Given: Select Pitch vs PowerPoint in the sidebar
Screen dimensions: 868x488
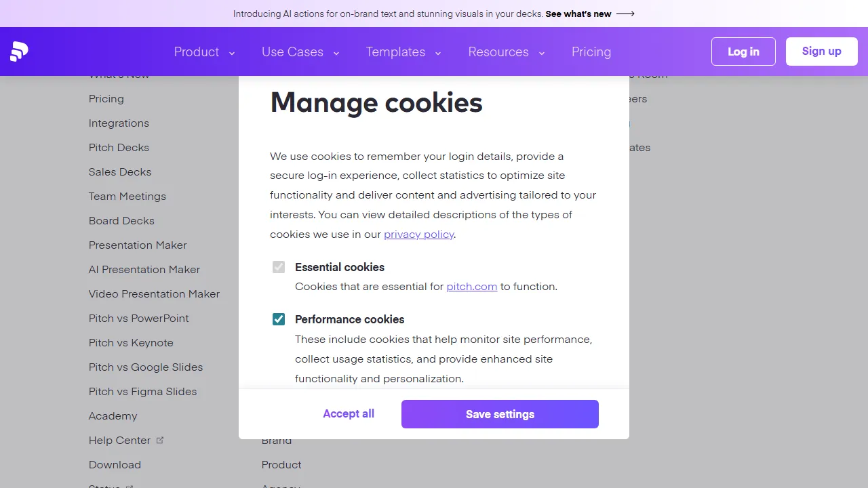Looking at the screenshot, I should [x=138, y=318].
